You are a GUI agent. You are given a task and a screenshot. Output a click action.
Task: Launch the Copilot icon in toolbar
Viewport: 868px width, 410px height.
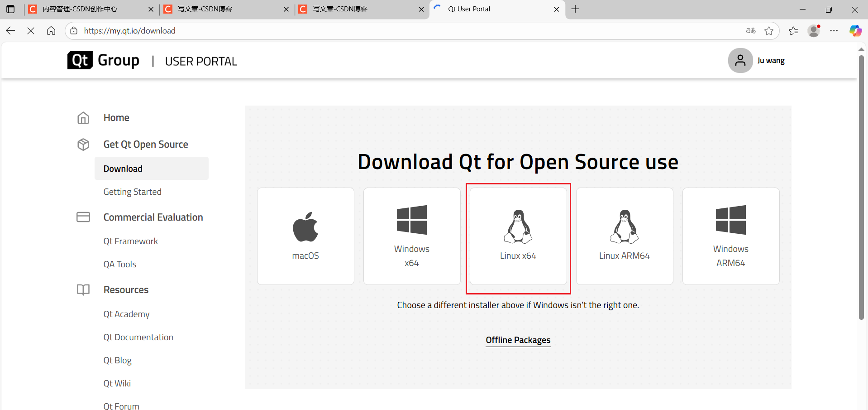[x=855, y=31]
